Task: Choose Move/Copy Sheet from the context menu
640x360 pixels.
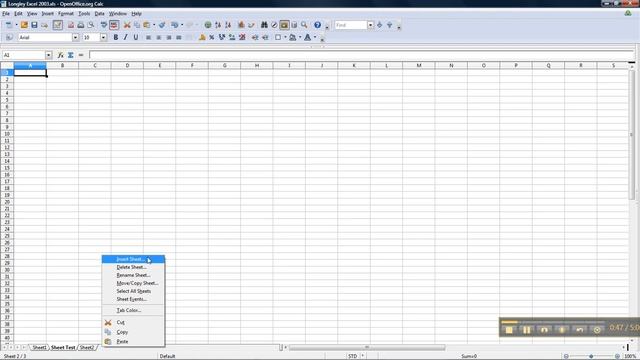Action: tap(133, 283)
